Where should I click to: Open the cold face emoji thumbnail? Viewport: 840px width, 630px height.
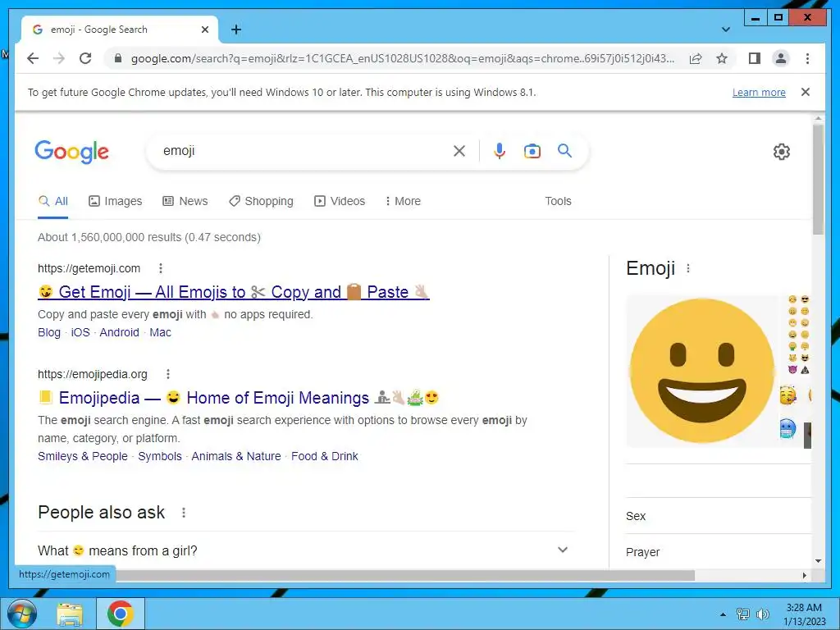point(787,428)
